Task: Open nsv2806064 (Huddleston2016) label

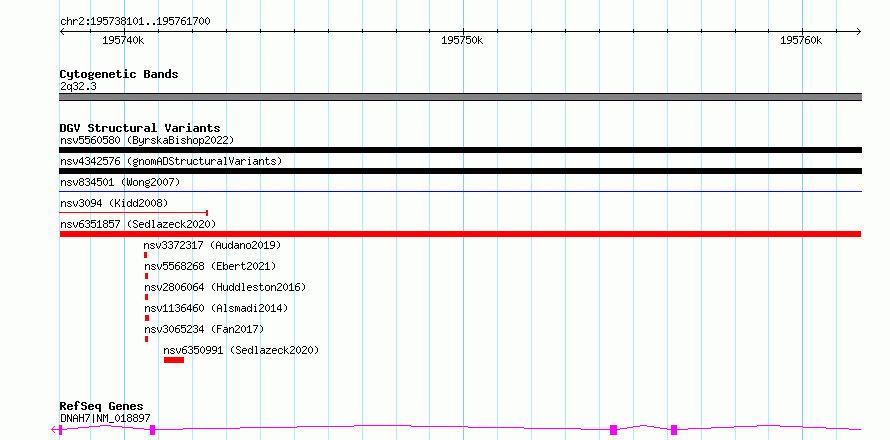Action: pos(225,287)
